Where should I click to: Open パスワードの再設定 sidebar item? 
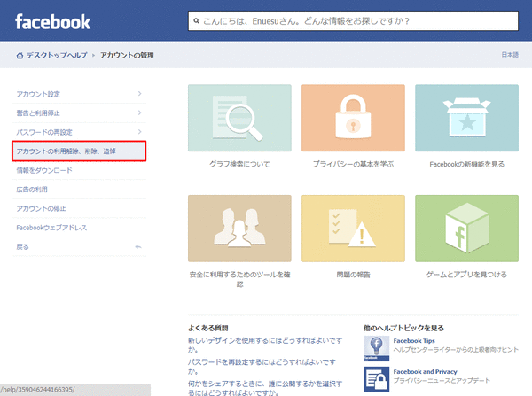[x=79, y=132]
